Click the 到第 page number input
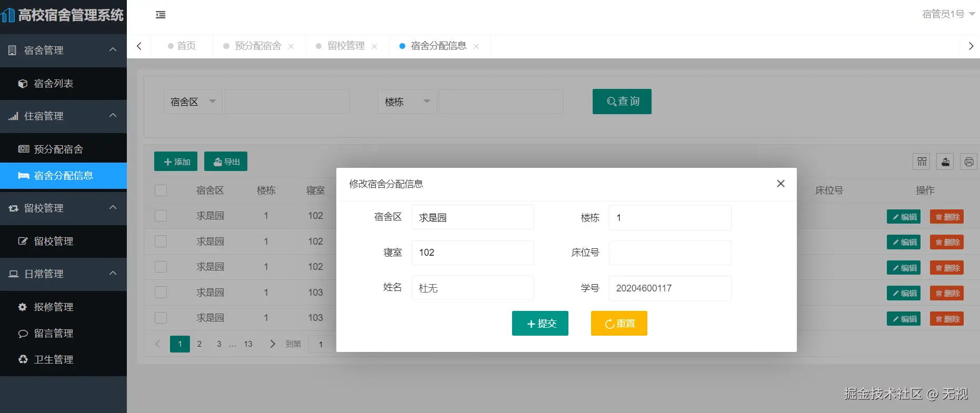Image resolution: width=980 pixels, height=413 pixels. (321, 344)
